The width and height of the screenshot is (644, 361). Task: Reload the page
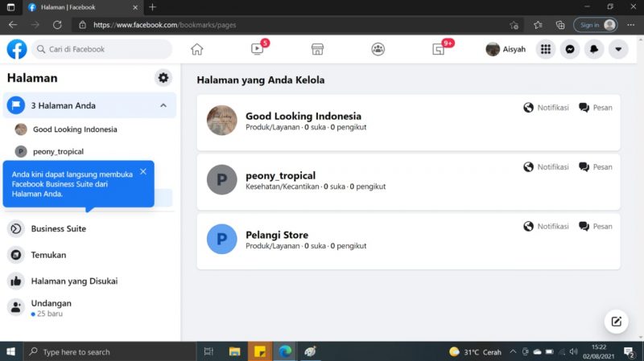point(57,25)
